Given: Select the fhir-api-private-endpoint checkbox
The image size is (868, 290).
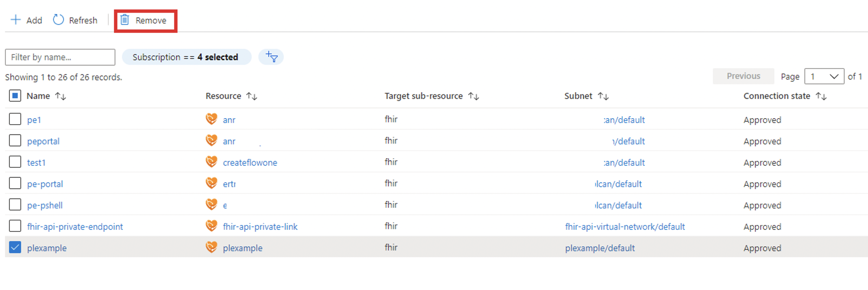Looking at the screenshot, I should [15, 226].
